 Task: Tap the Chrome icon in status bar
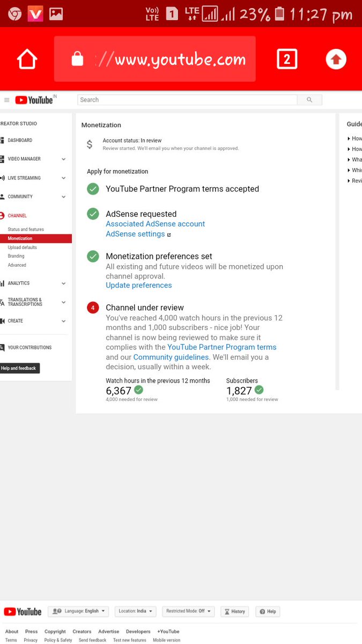click(x=15, y=14)
